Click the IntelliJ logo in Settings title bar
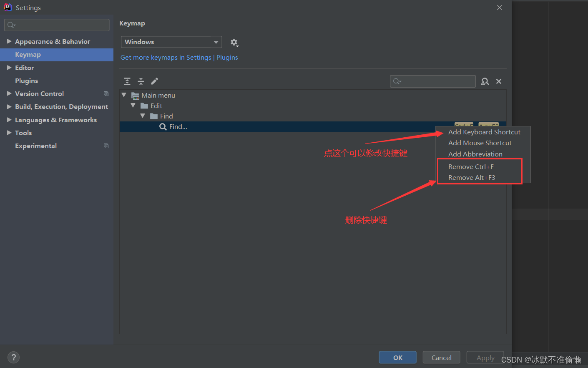Image resolution: width=588 pixels, height=368 pixels. pyautogui.click(x=8, y=7)
